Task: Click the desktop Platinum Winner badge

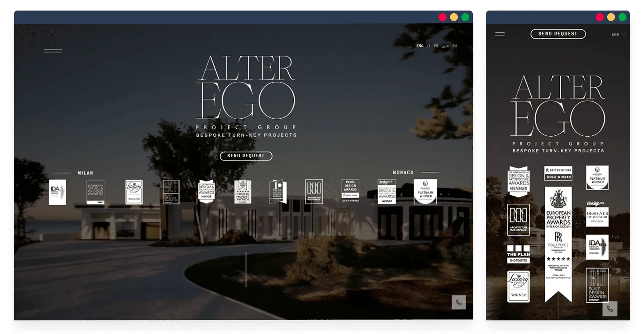Action: pos(425,192)
